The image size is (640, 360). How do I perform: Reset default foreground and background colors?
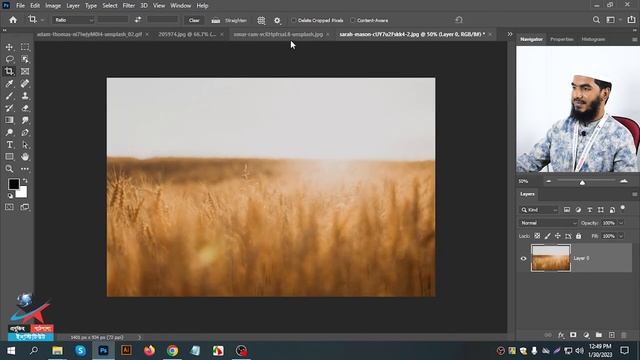10,196
